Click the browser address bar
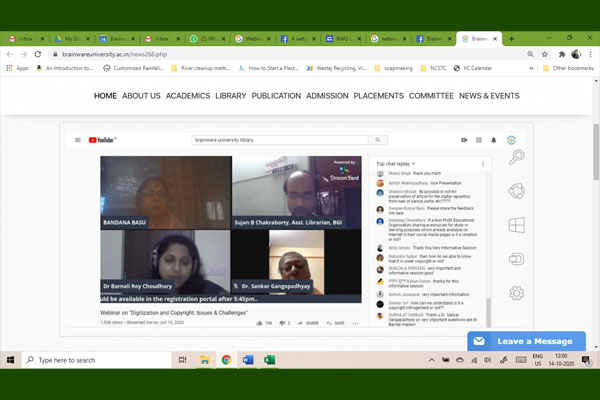The height and width of the screenshot is (400, 600). 287,54
